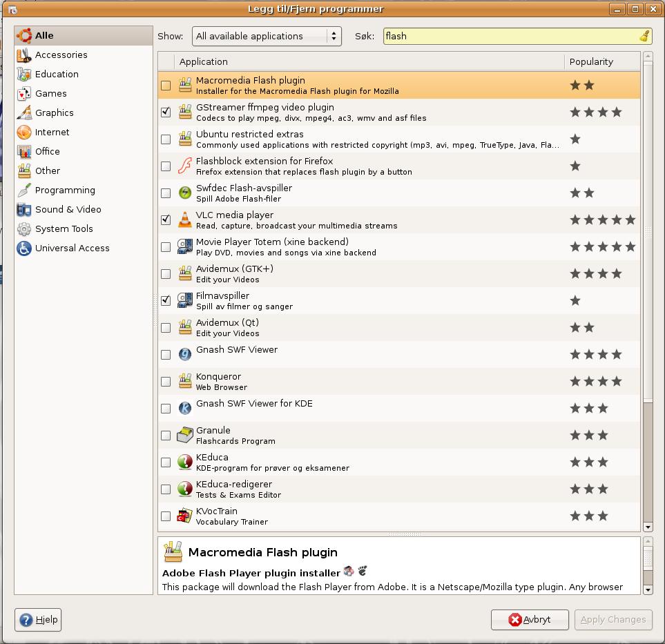Sort by the Popularity column header
Viewport: 665px width, 644px height.
(602, 62)
